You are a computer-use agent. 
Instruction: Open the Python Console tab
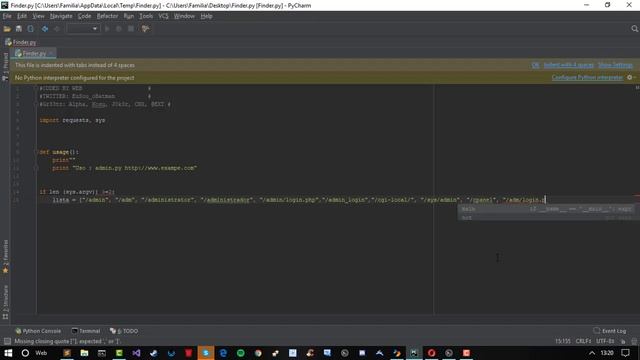point(38,331)
